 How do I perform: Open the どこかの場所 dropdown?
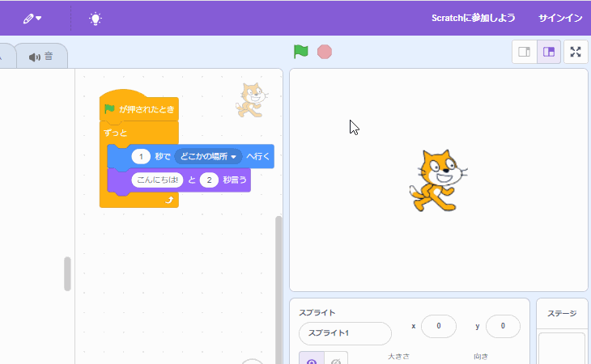(208, 156)
